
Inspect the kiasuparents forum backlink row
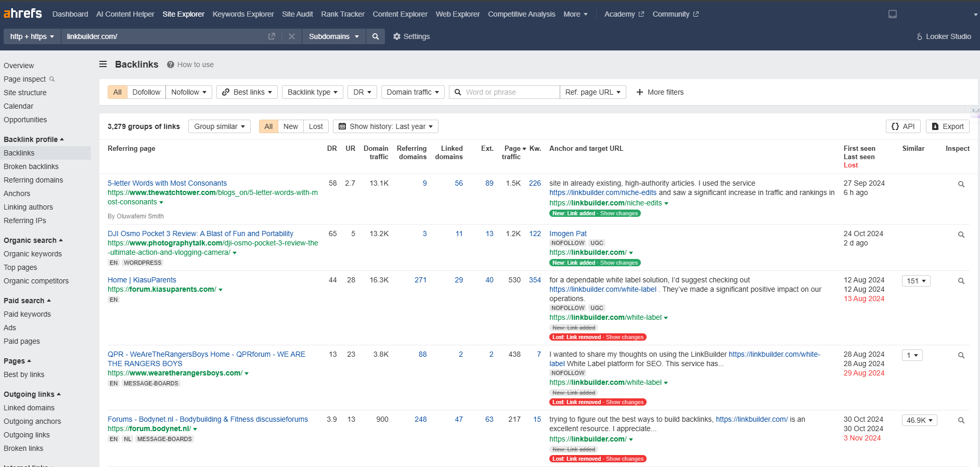(961, 281)
